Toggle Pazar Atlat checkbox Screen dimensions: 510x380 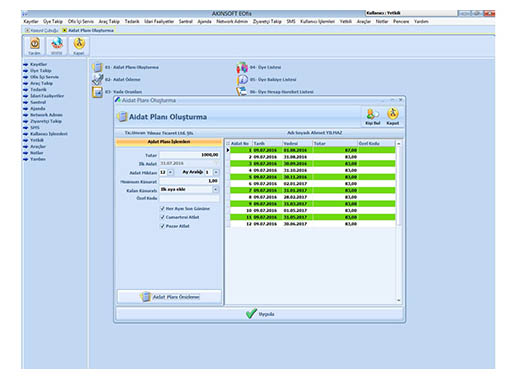point(162,226)
